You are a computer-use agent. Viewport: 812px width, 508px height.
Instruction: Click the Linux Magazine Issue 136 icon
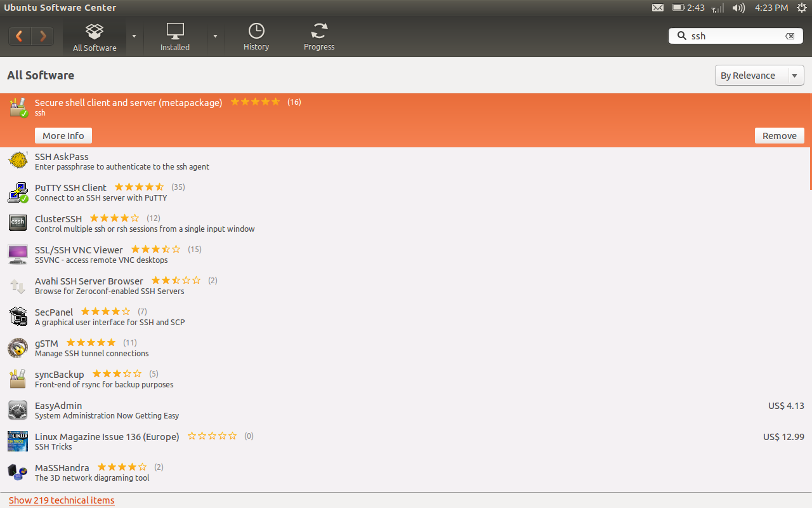click(x=18, y=441)
